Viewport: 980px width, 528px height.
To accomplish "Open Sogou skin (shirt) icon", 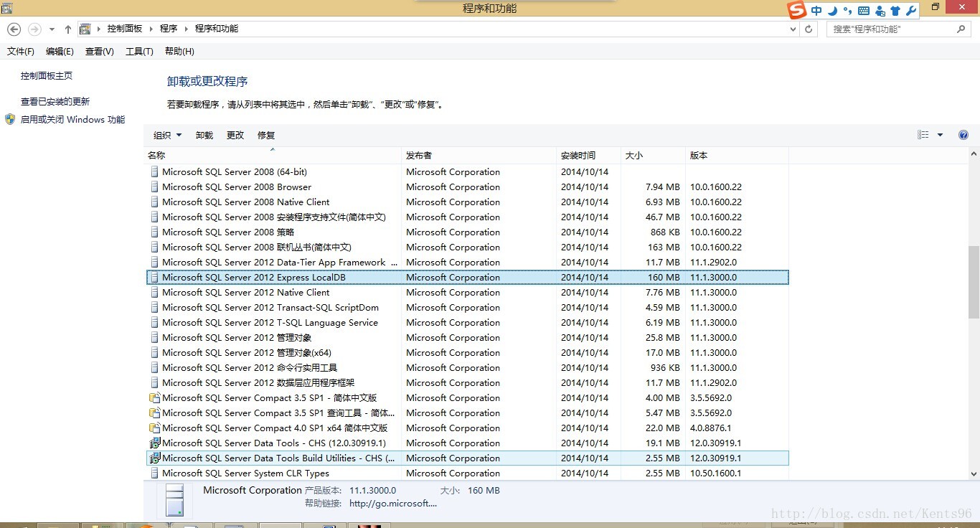I will pyautogui.click(x=895, y=11).
